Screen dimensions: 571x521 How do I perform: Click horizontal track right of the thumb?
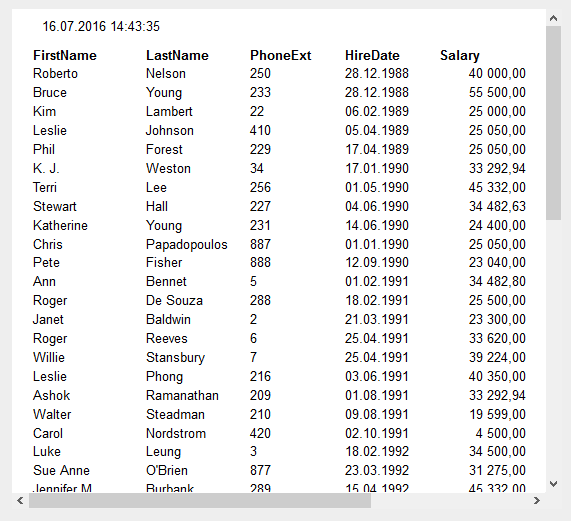coord(450,501)
